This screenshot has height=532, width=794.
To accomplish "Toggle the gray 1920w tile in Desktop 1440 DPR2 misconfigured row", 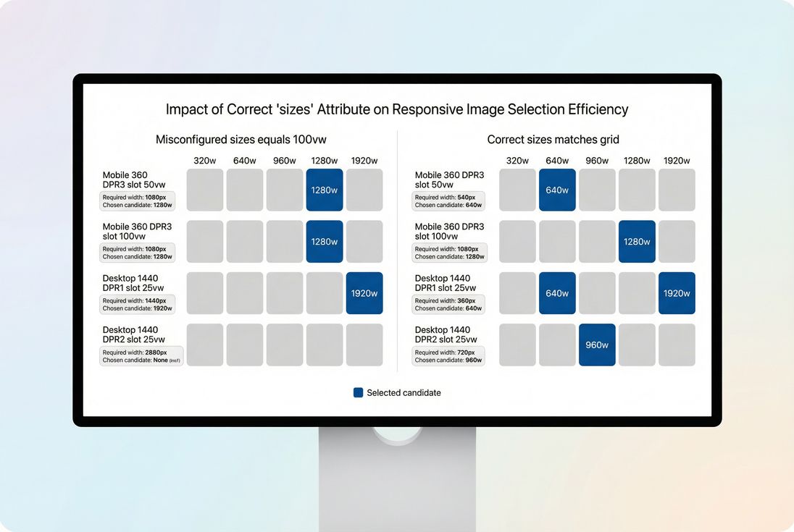I will point(364,345).
